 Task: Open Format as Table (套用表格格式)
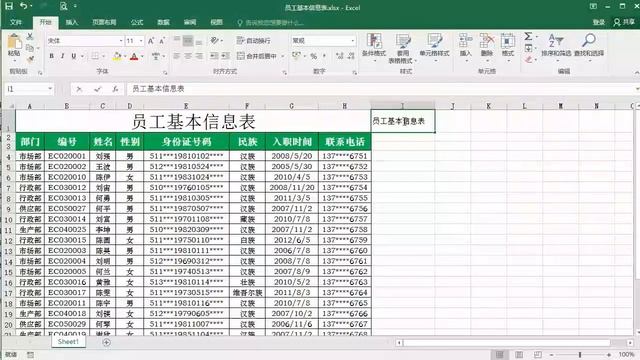click(x=403, y=48)
